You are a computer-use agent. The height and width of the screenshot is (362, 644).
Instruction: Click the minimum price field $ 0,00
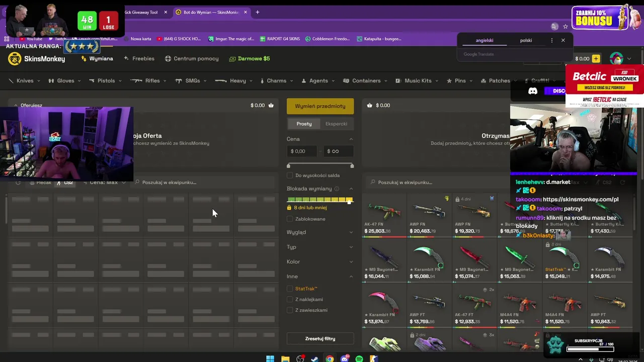(302, 151)
